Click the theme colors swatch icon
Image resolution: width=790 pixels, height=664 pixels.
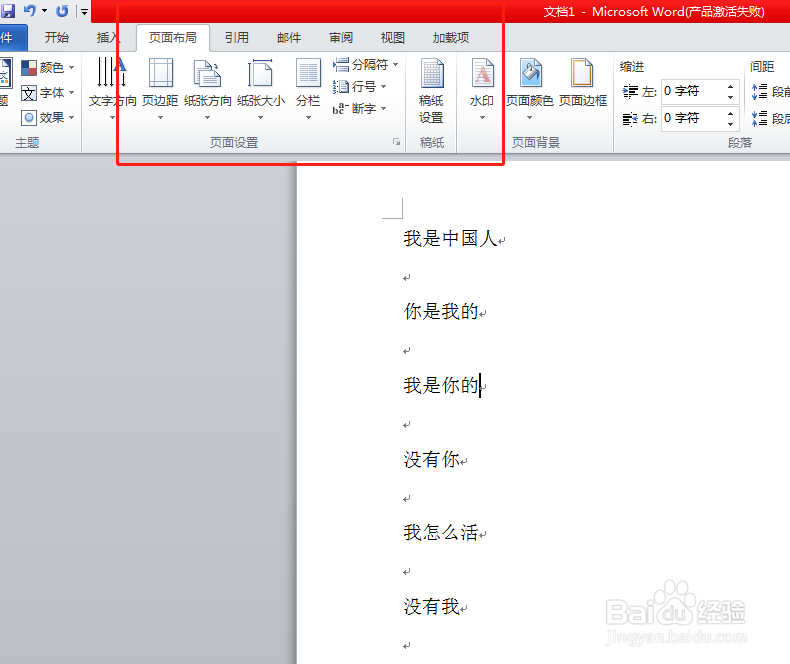click(29, 68)
